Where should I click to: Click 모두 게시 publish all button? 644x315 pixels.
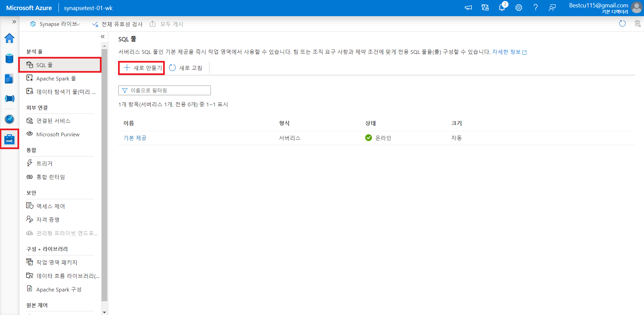click(166, 24)
